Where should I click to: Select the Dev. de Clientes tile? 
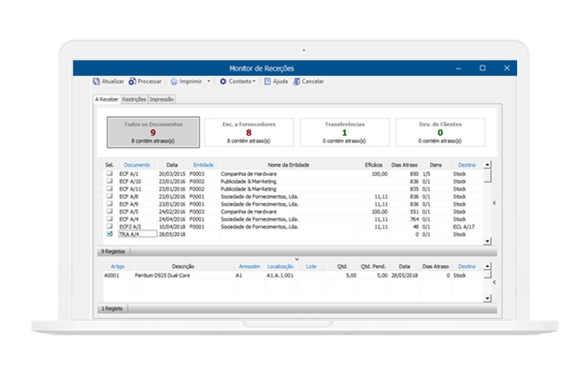tap(440, 132)
